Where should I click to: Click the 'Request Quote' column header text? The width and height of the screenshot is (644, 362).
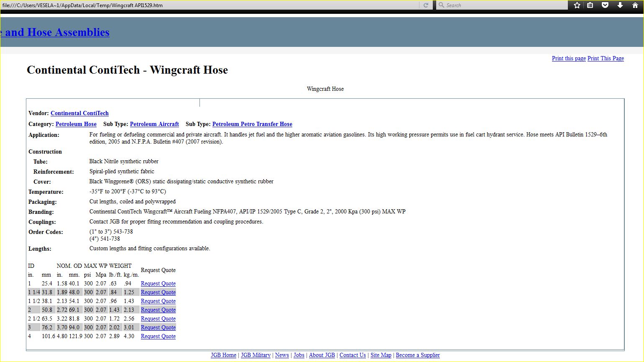[x=158, y=270]
